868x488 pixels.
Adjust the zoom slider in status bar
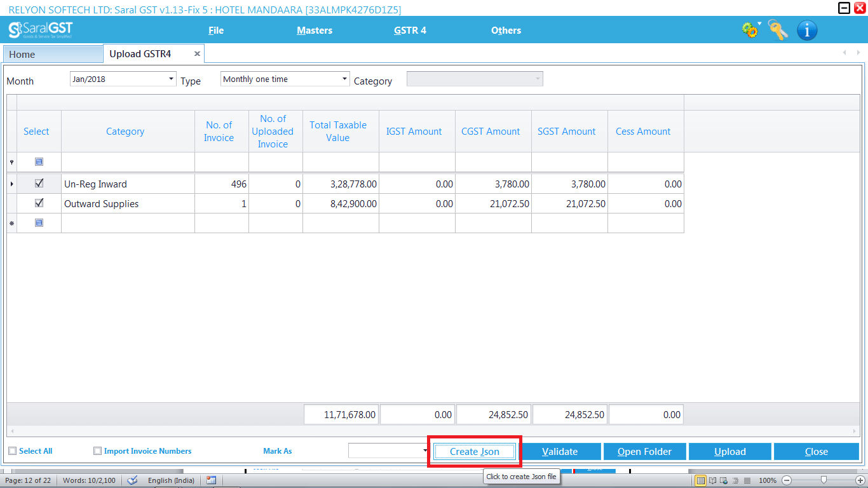tap(824, 480)
